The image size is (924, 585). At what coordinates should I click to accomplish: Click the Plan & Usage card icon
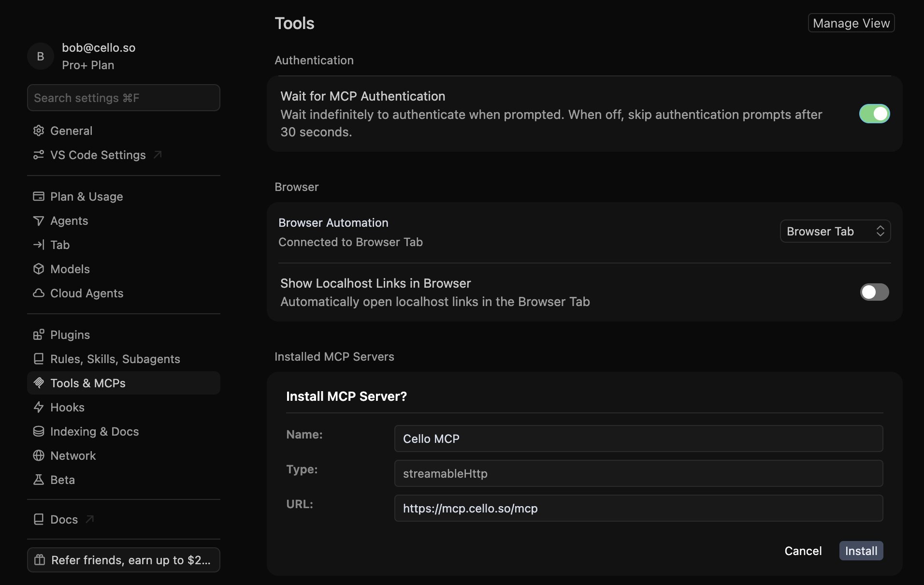[x=39, y=196]
